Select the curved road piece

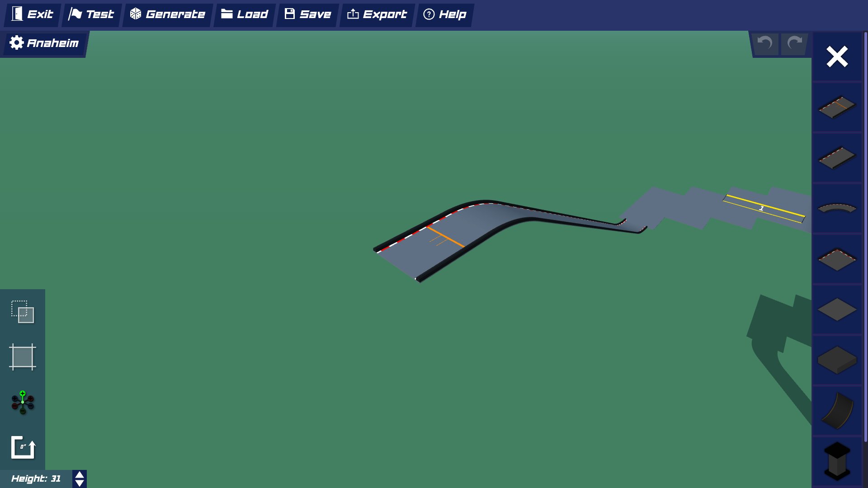pos(836,208)
